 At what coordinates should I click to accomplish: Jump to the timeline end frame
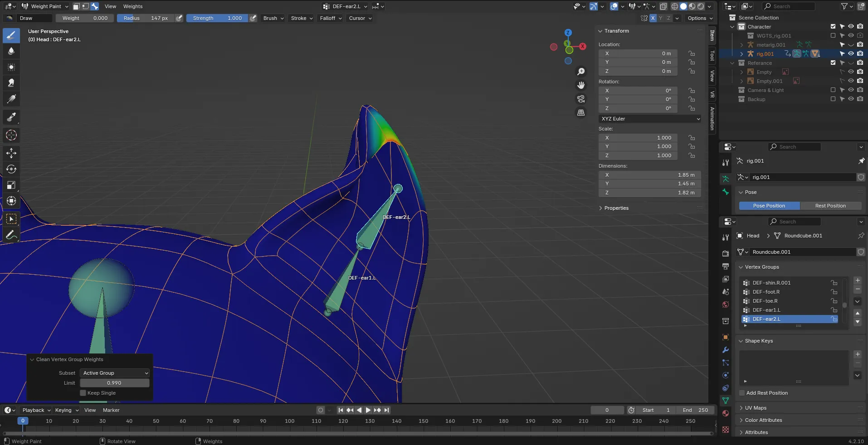pyautogui.click(x=386, y=410)
